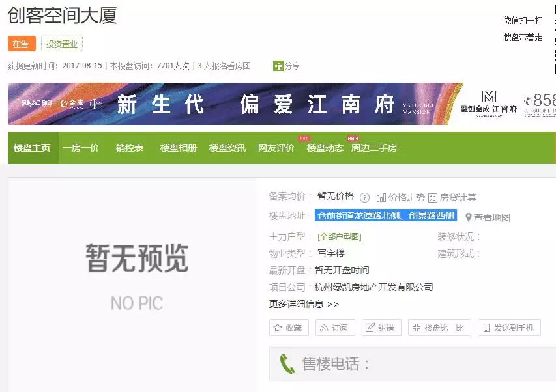Switch to the 一房一价 tab
556x392 pixels.
tap(80, 148)
